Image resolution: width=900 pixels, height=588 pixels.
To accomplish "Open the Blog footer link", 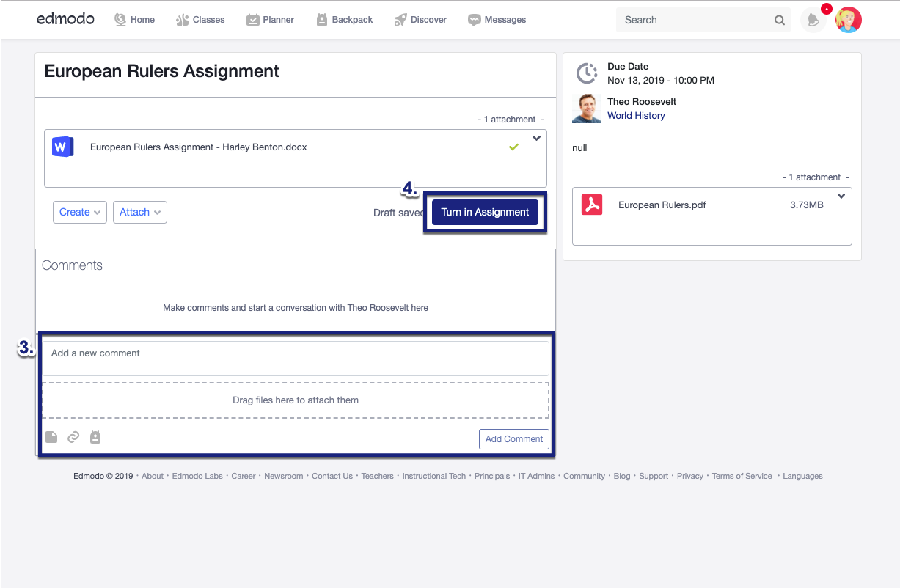I will click(x=622, y=476).
